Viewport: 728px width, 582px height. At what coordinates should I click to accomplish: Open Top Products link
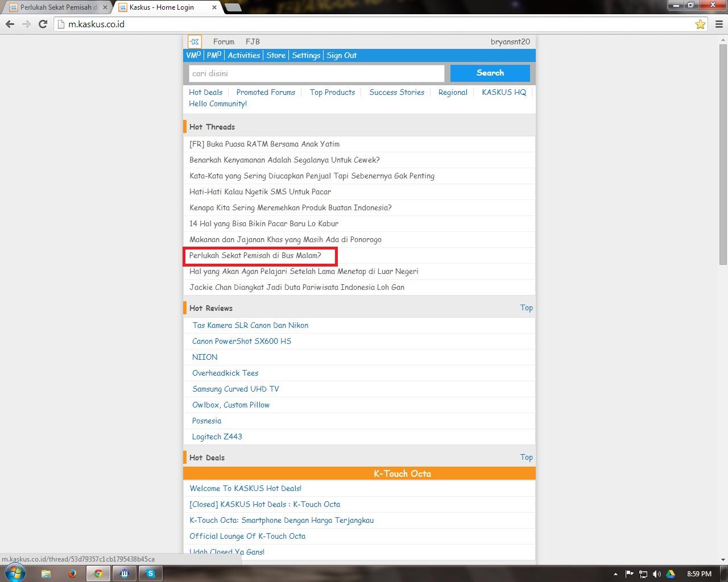(332, 92)
